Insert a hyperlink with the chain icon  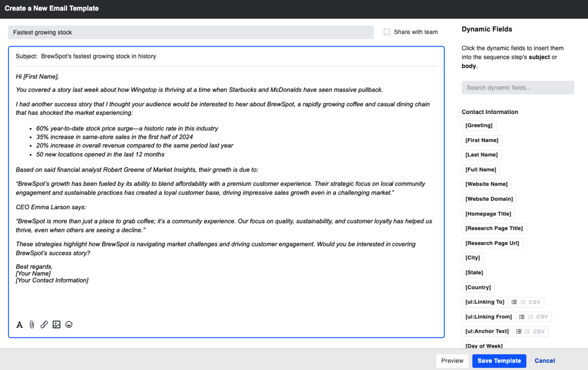44,324
